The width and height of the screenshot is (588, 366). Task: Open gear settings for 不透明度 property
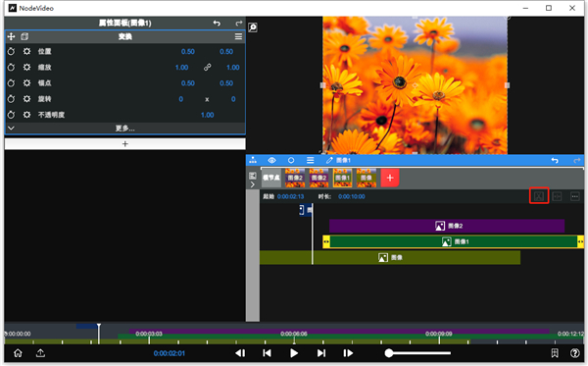(x=26, y=115)
